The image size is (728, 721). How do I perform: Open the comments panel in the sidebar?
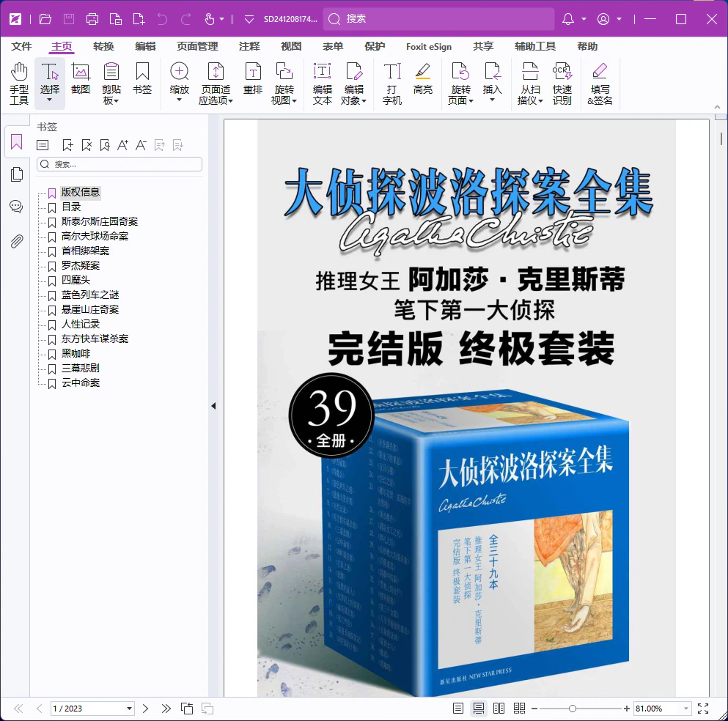16,206
